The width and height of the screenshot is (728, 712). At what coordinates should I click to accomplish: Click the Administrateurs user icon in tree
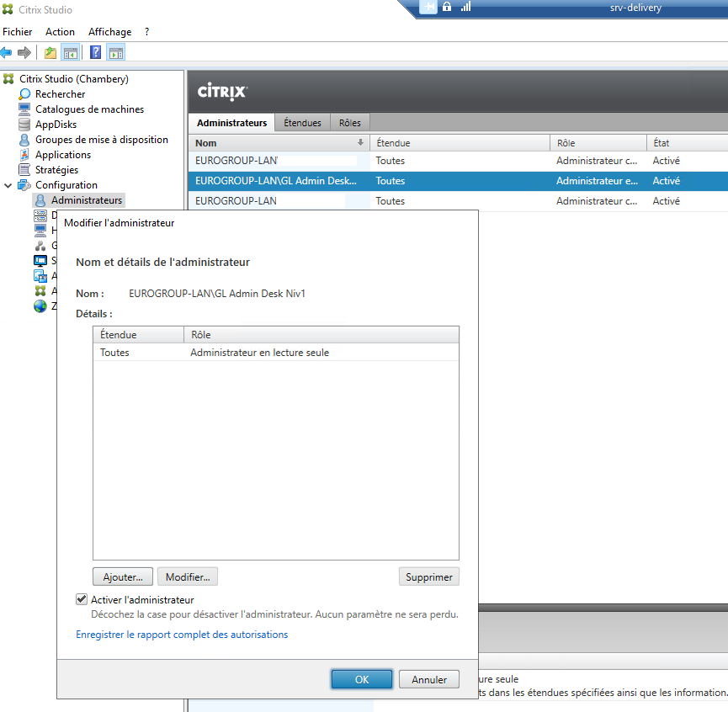coord(40,200)
